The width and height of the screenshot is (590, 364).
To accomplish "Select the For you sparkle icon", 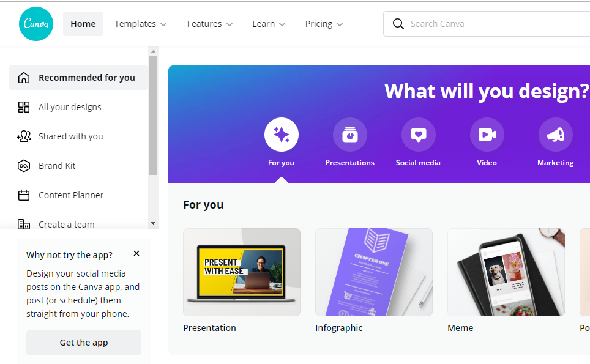I will 282,135.
